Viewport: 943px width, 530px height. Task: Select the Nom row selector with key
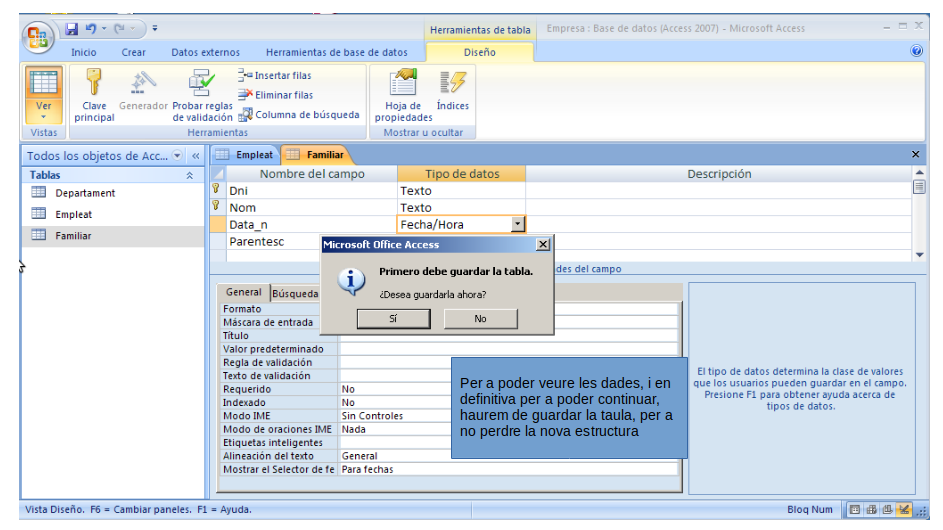pyautogui.click(x=217, y=207)
